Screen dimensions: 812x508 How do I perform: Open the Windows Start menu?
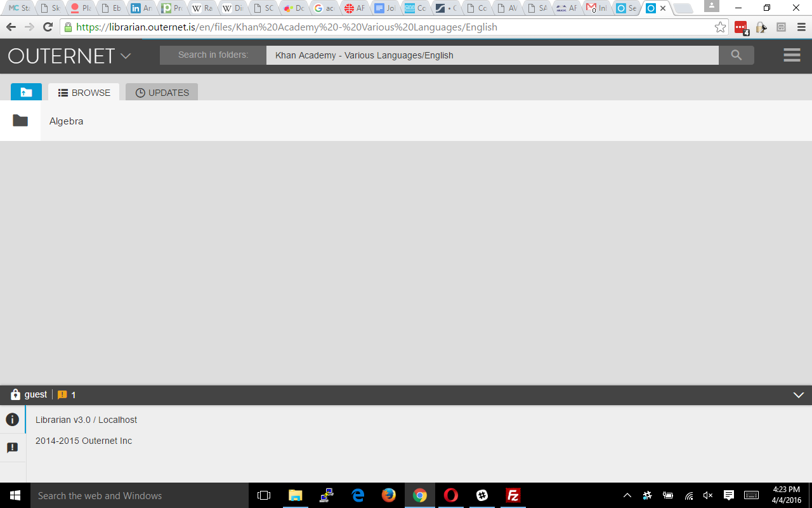(15, 495)
